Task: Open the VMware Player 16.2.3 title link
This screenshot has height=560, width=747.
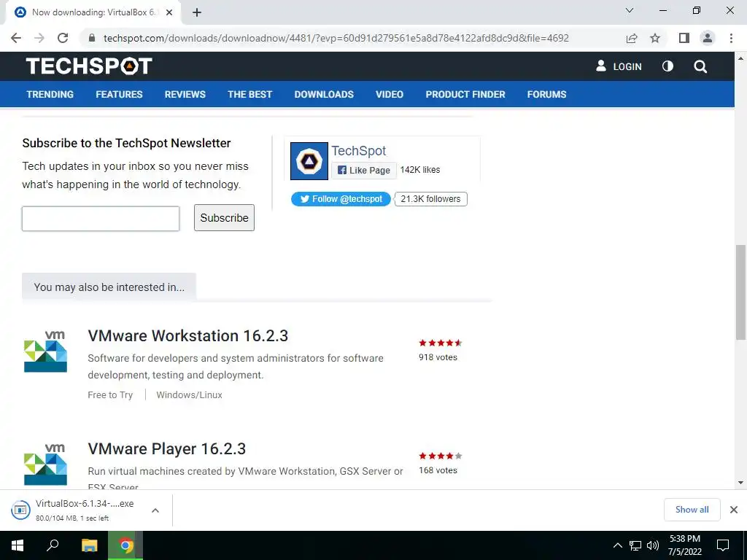Action: pyautogui.click(x=167, y=448)
